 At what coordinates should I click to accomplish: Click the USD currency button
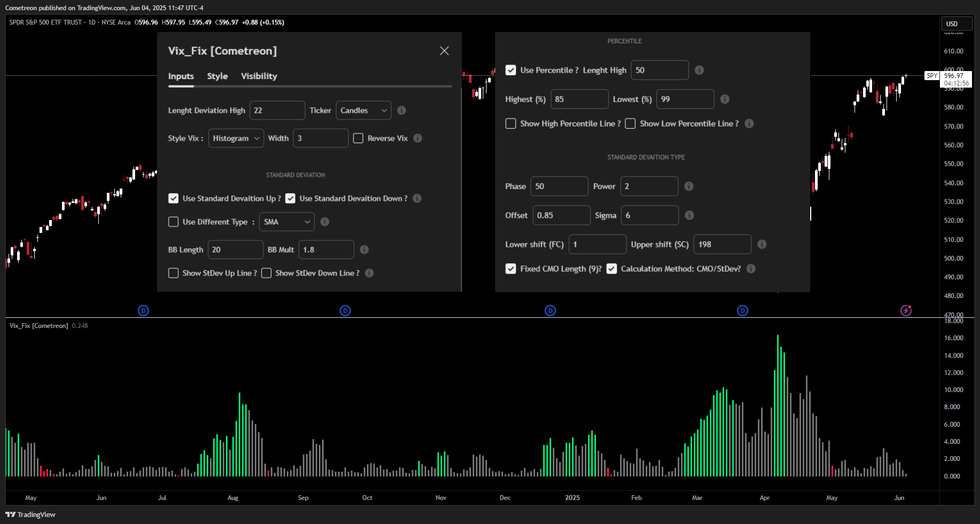pyautogui.click(x=957, y=24)
